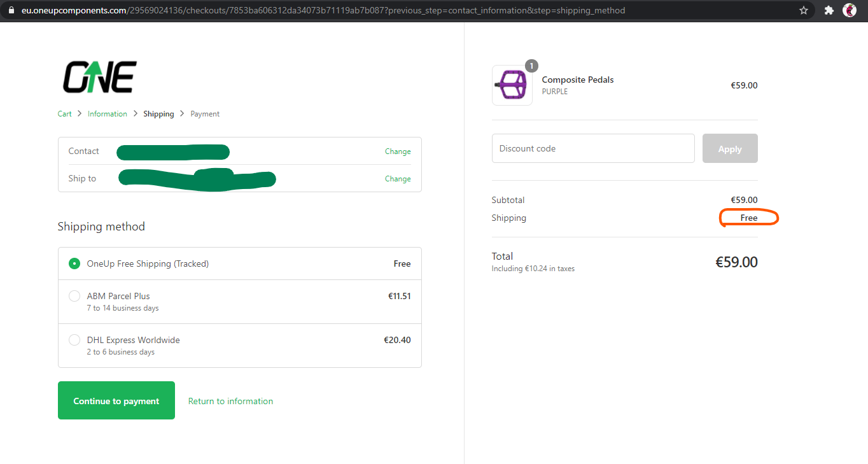Viewport: 868px width, 464px height.
Task: Open the browser profile avatar
Action: [849, 10]
